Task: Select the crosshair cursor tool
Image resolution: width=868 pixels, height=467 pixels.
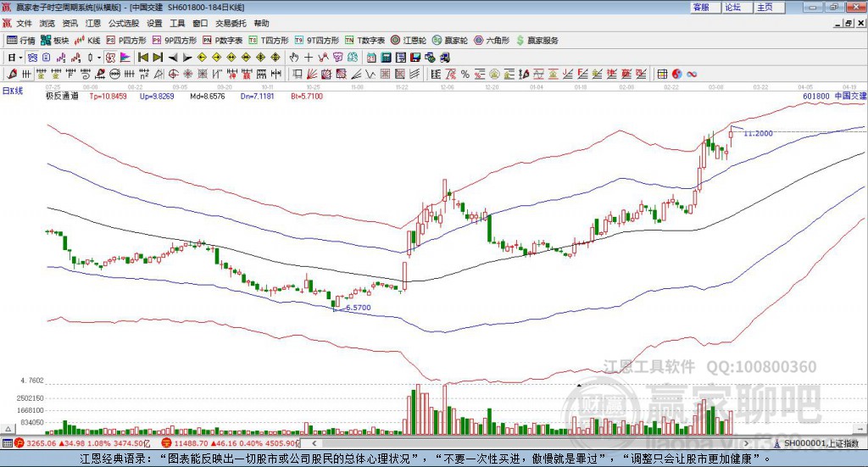Action: [x=309, y=58]
